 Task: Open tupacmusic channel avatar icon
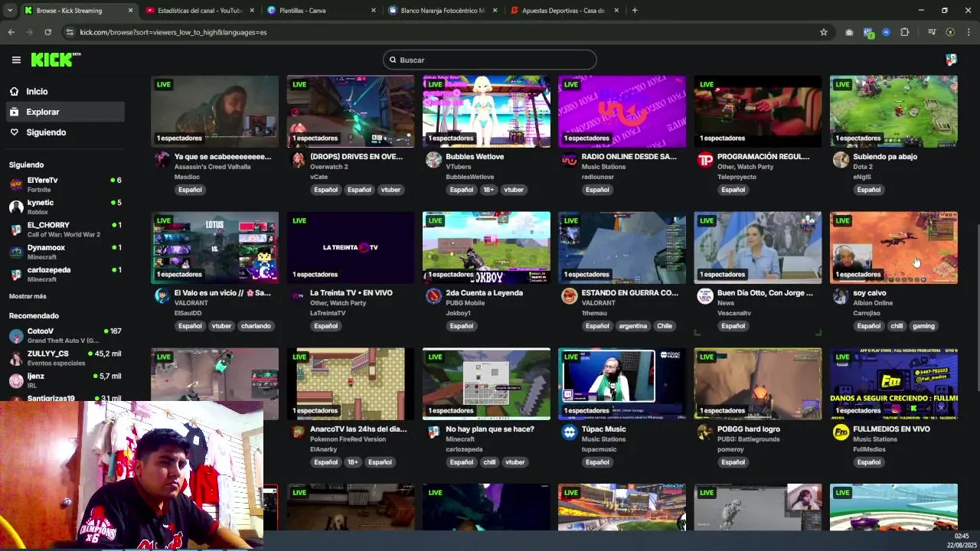(570, 432)
